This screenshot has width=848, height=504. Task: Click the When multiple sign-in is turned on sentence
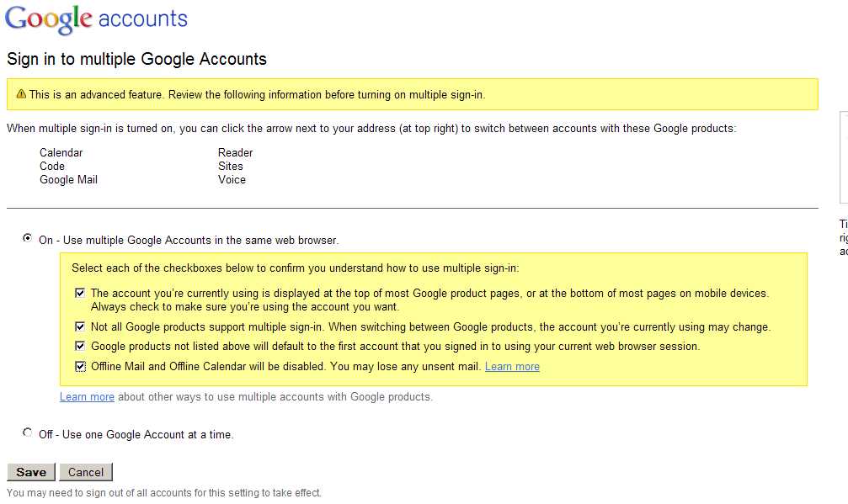pyautogui.click(x=371, y=129)
